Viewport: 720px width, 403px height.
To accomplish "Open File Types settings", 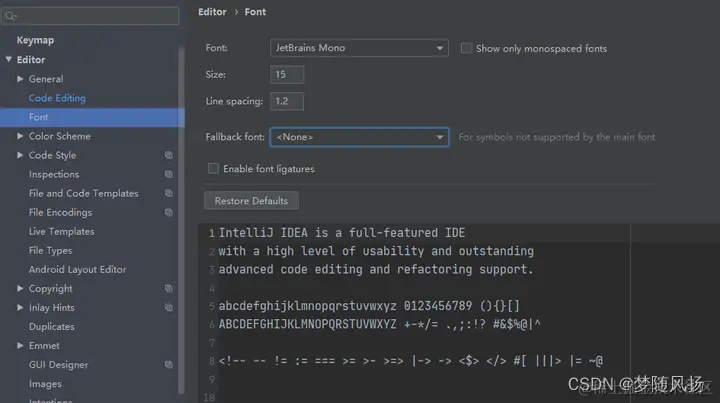I will 51,251.
